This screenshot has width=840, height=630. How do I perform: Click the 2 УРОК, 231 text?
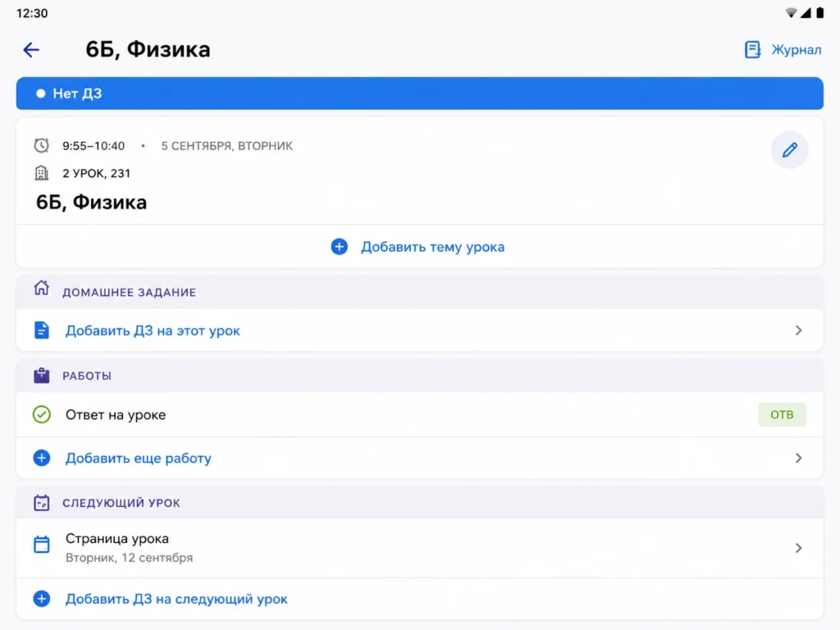[96, 173]
